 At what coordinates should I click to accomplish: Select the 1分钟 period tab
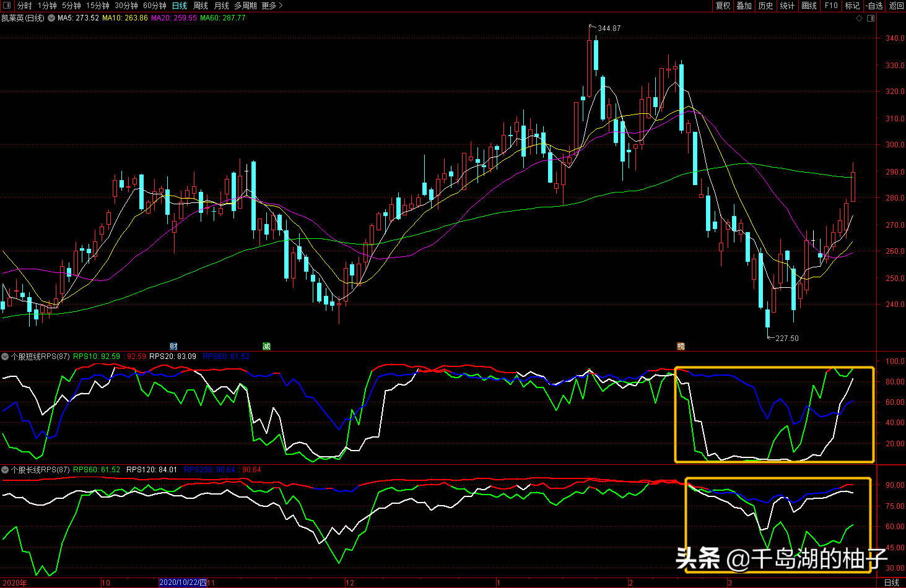point(47,6)
